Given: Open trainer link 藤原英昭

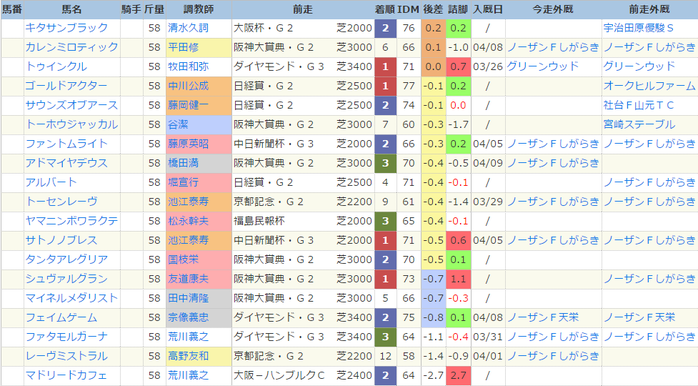Looking at the screenshot, I should [x=188, y=144].
